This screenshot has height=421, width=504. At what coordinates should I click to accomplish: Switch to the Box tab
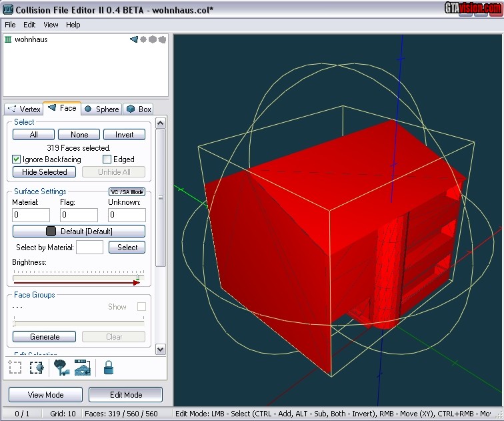[139, 109]
